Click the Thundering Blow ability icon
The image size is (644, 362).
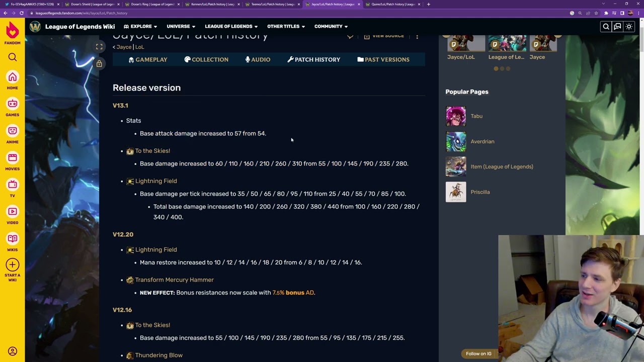click(x=130, y=355)
